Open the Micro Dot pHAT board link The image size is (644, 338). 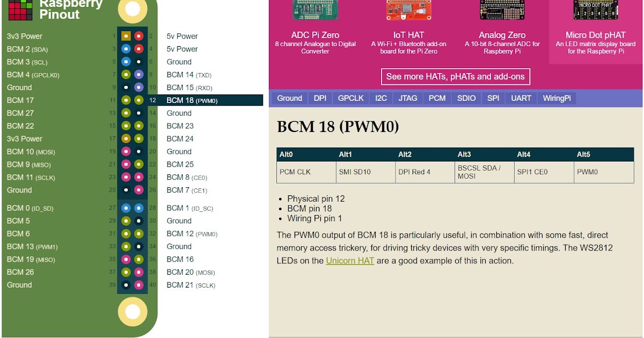click(596, 35)
